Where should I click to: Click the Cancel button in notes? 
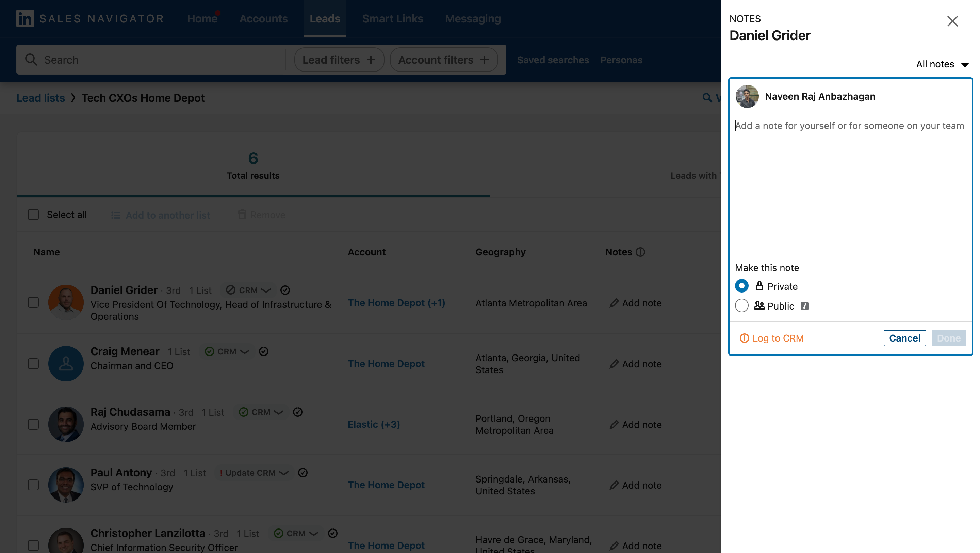point(904,338)
